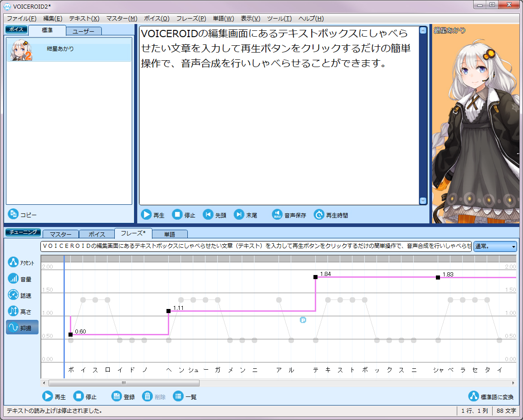The width and height of the screenshot is (523, 420).
Task: Open the 編集(E) menu
Action: click(53, 18)
